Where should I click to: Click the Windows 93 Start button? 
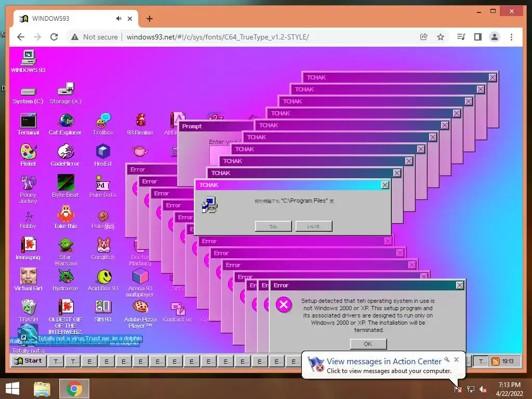[28, 361]
